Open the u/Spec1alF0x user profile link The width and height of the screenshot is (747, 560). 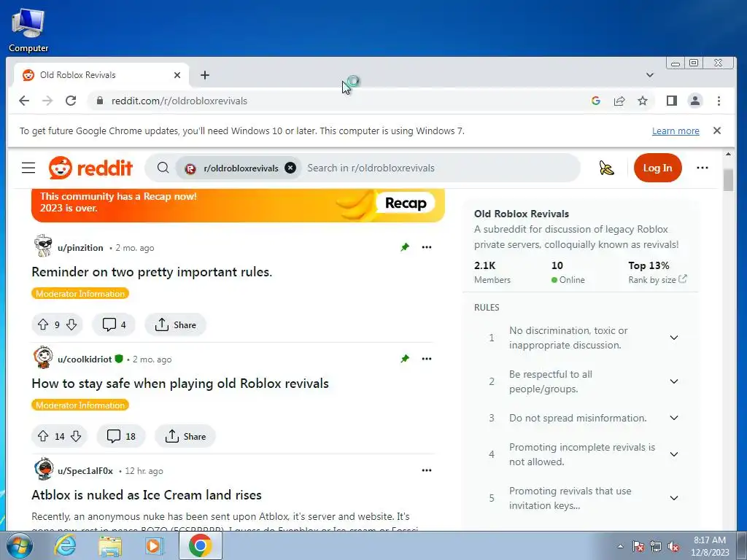tap(85, 471)
